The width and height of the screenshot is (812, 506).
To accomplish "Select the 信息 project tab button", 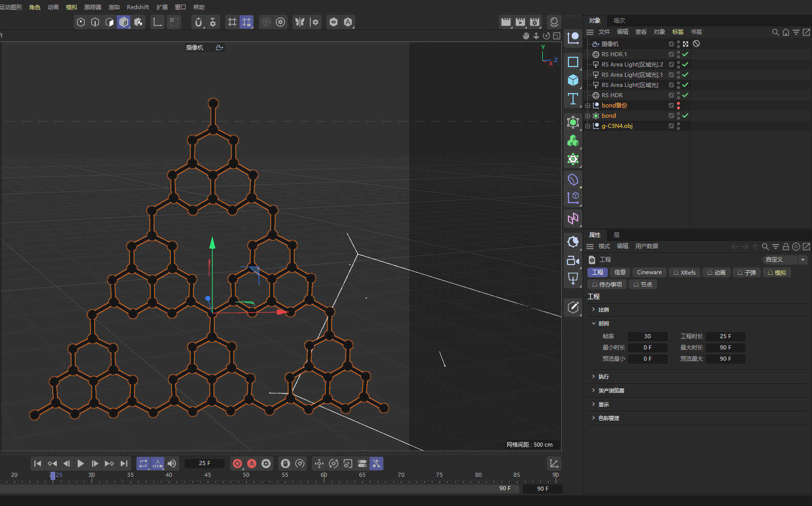I will click(x=620, y=273).
